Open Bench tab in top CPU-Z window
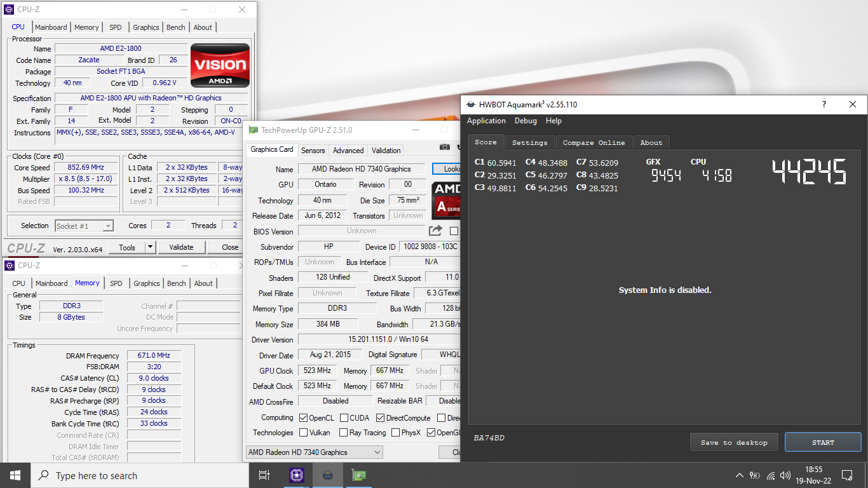The height and width of the screenshot is (488, 868). tap(176, 27)
